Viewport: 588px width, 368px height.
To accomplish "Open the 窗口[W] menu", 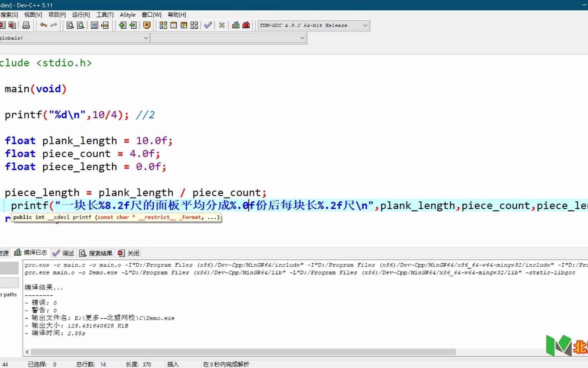I will [152, 15].
